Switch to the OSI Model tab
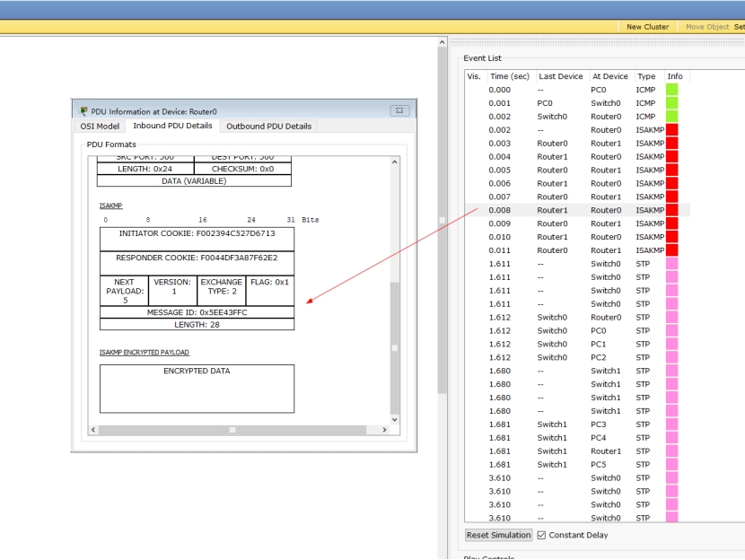The height and width of the screenshot is (560, 745). pyautogui.click(x=100, y=126)
